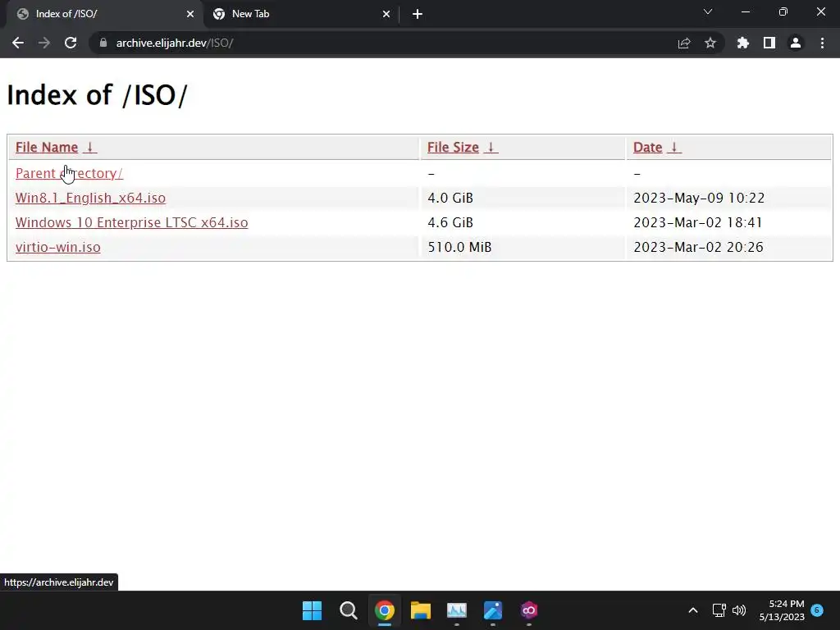
Task: Click the File Size sort arrow
Action: [x=491, y=148]
